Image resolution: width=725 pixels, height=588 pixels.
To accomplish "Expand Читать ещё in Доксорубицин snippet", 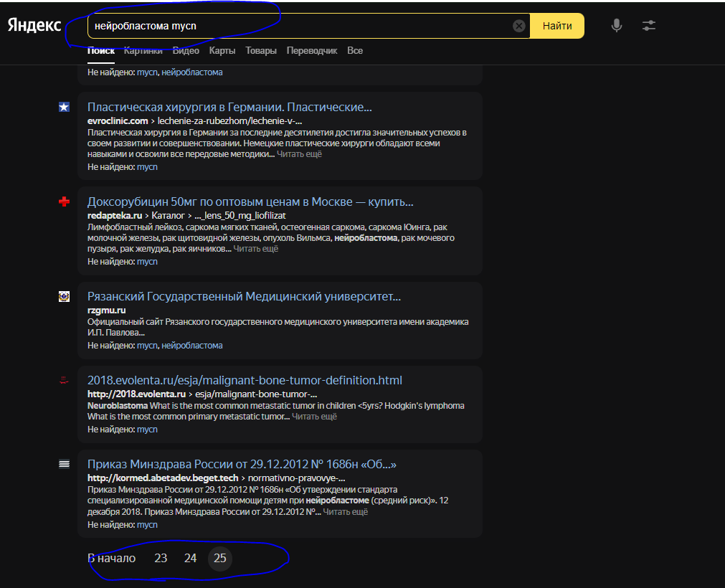I will tap(256, 249).
